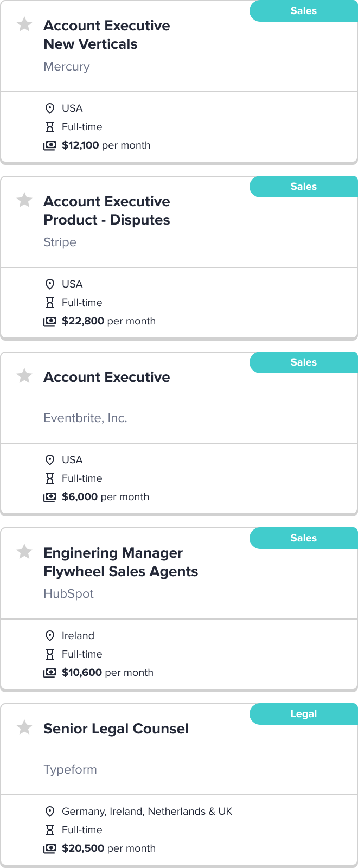Open Senior Legal Counsel job title

coord(116,729)
